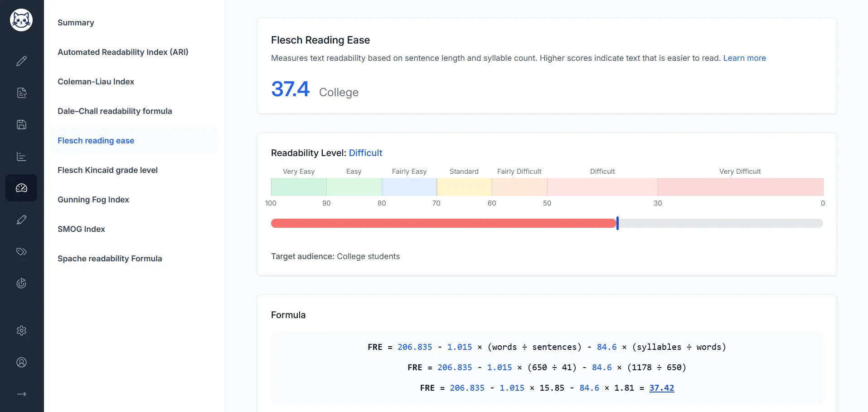Click the save disk icon in the sidebar
The height and width of the screenshot is (412, 868).
pos(21,124)
